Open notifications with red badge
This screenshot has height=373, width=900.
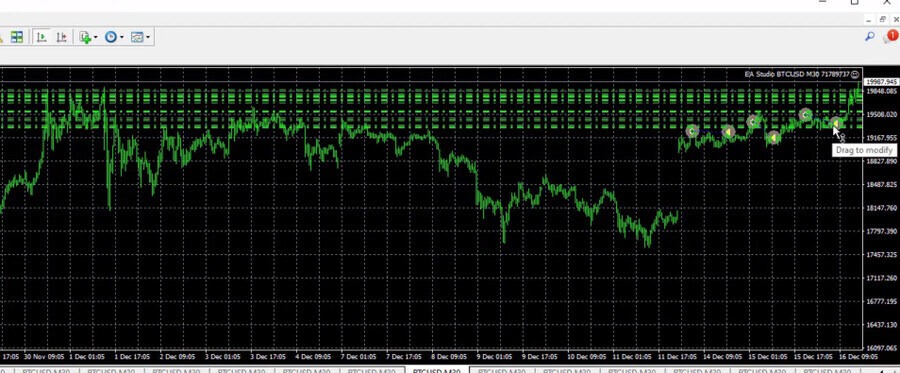click(x=891, y=37)
